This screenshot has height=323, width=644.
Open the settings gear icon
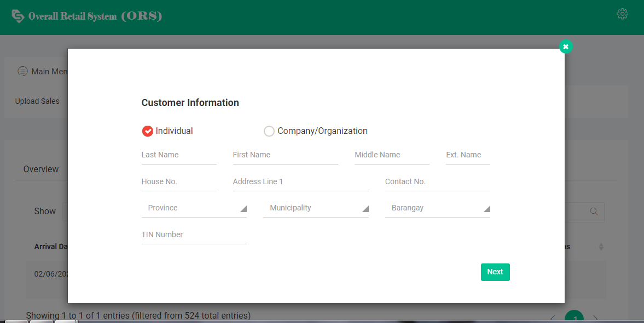(622, 14)
